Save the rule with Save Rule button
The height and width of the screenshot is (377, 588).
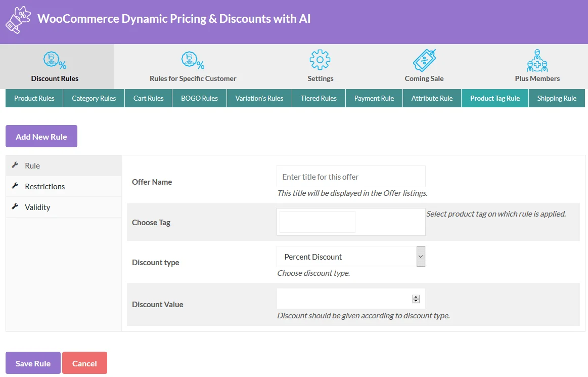[32, 363]
